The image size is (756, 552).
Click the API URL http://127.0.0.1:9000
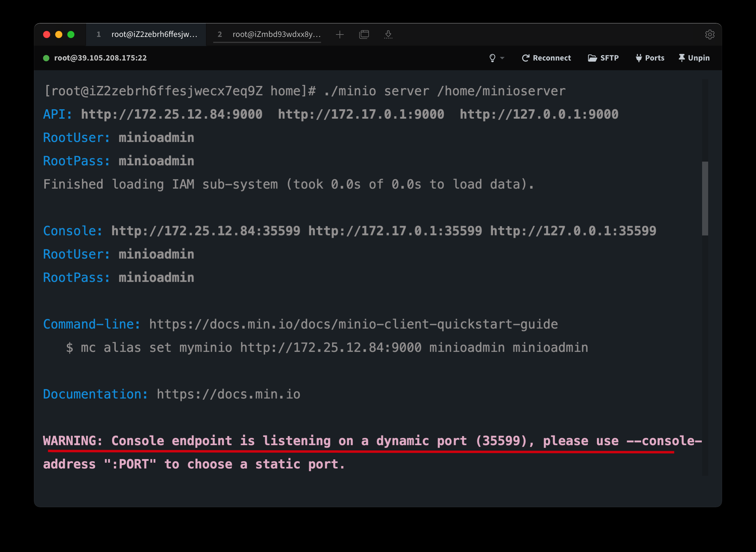tap(539, 114)
